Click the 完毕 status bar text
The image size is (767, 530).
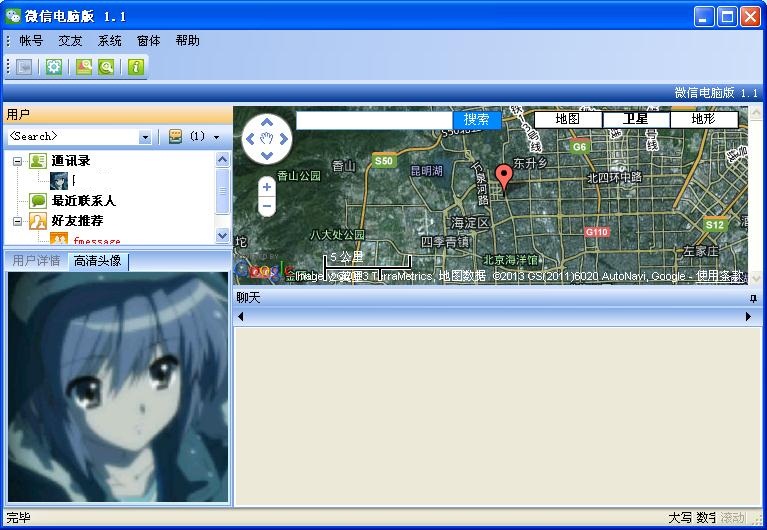click(x=19, y=518)
